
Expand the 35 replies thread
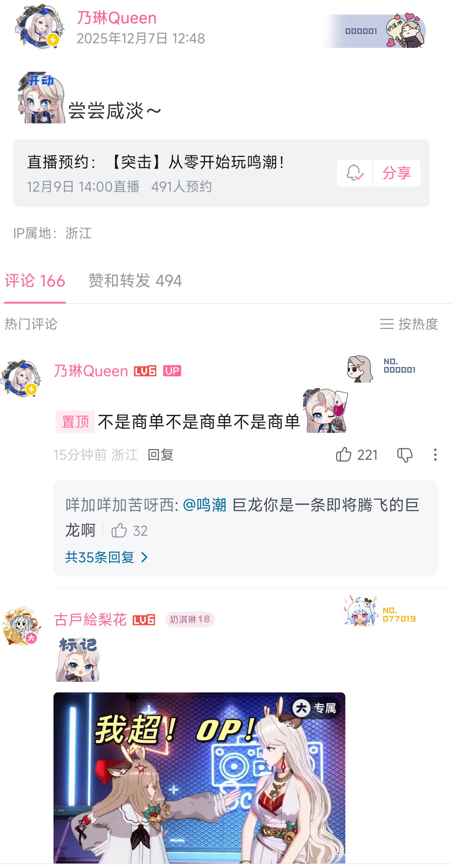pos(107,557)
